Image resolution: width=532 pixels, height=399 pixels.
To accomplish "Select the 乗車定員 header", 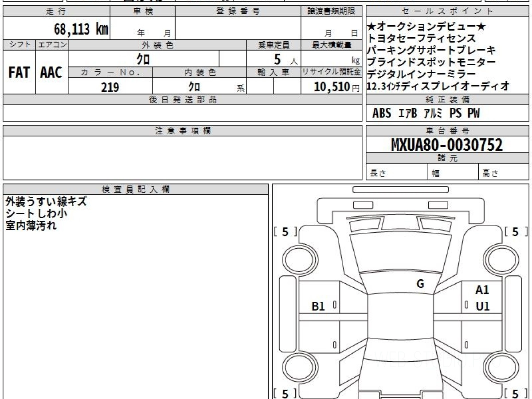I will coord(274,45).
